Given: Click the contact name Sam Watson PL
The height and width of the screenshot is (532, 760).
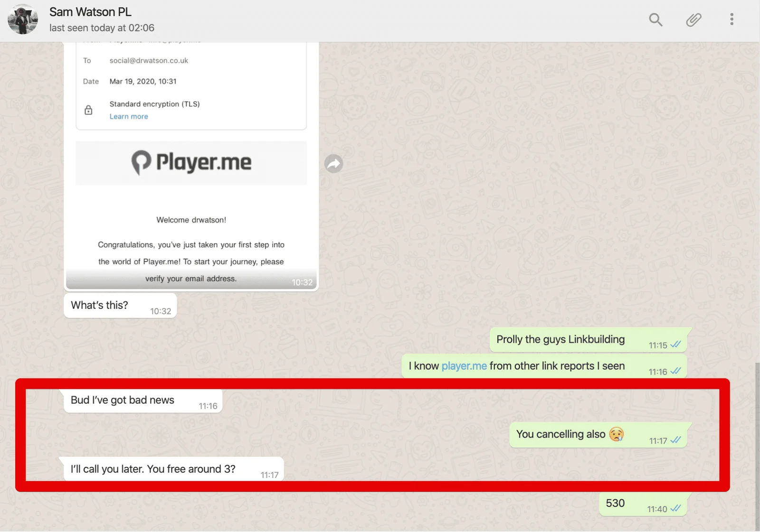Looking at the screenshot, I should pos(90,12).
